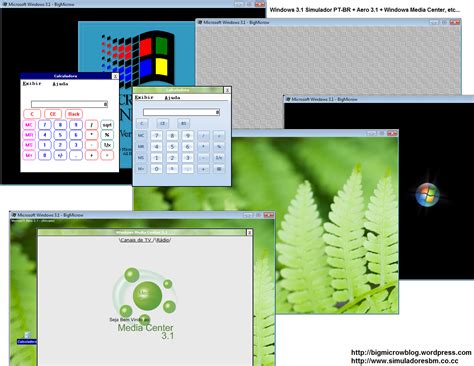Click percent (%) button in white Calculadora

pos(107,135)
